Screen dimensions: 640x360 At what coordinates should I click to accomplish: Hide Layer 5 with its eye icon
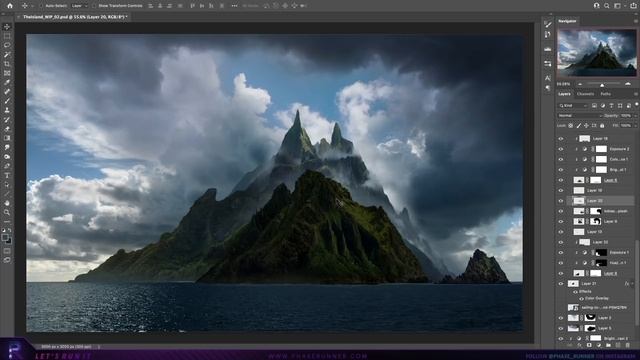pyautogui.click(x=561, y=328)
